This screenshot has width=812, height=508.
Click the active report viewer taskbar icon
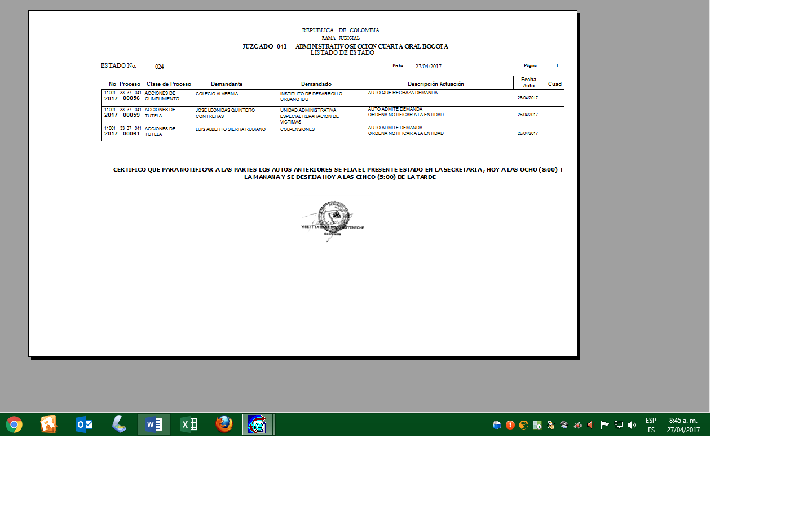pos(258,424)
